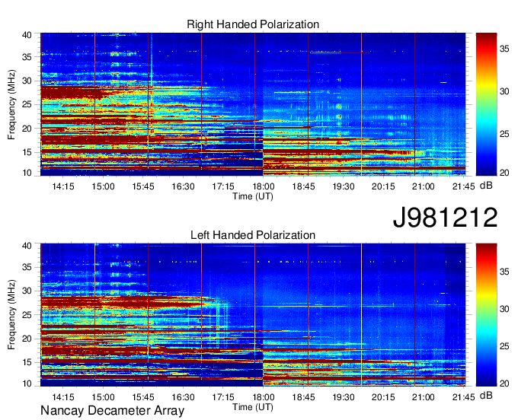Click 'Time (UT)' label under the left-handed plot

point(253,407)
